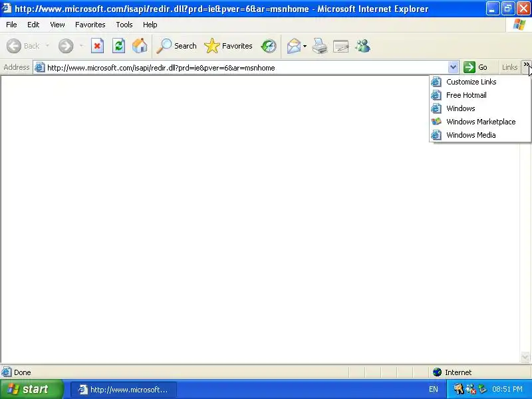This screenshot has width=532, height=399.
Task: Click the Edit page toolbar icon
Action: (x=341, y=46)
